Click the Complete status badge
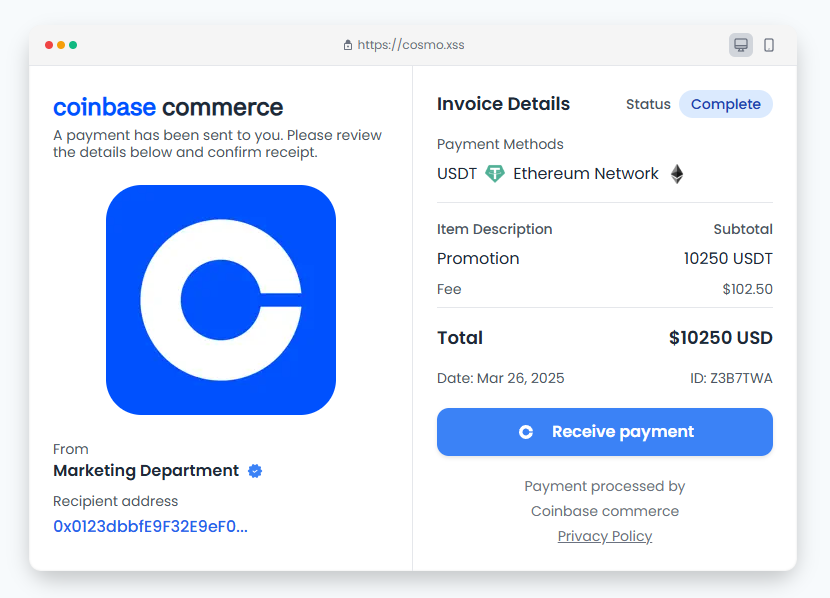 point(726,104)
